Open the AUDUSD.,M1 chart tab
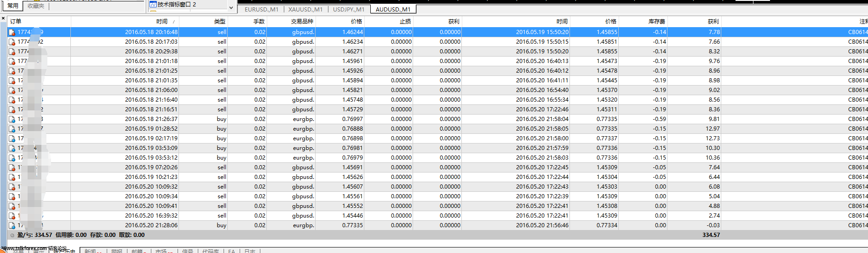Screen dimensions: 868x253 (x=393, y=9)
